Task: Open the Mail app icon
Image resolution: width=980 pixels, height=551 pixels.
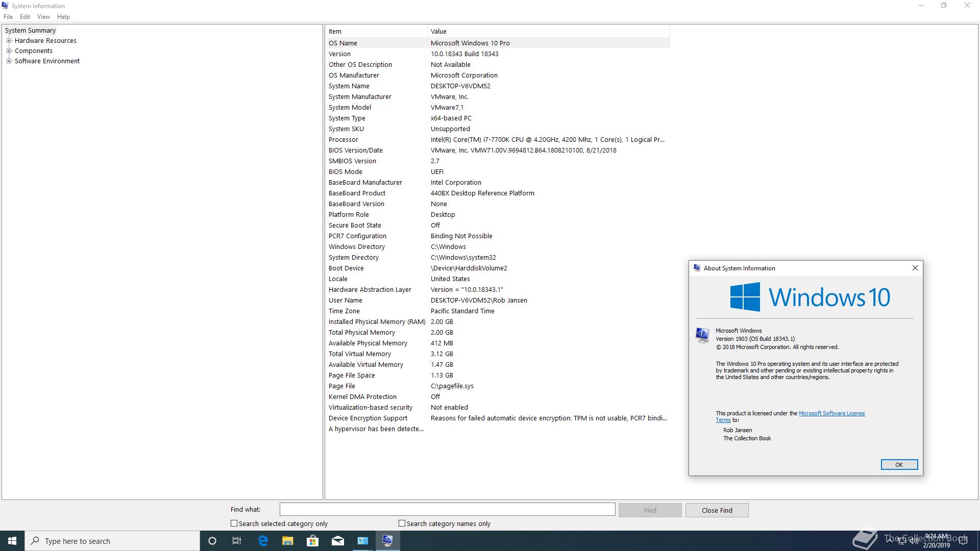Action: tap(337, 541)
